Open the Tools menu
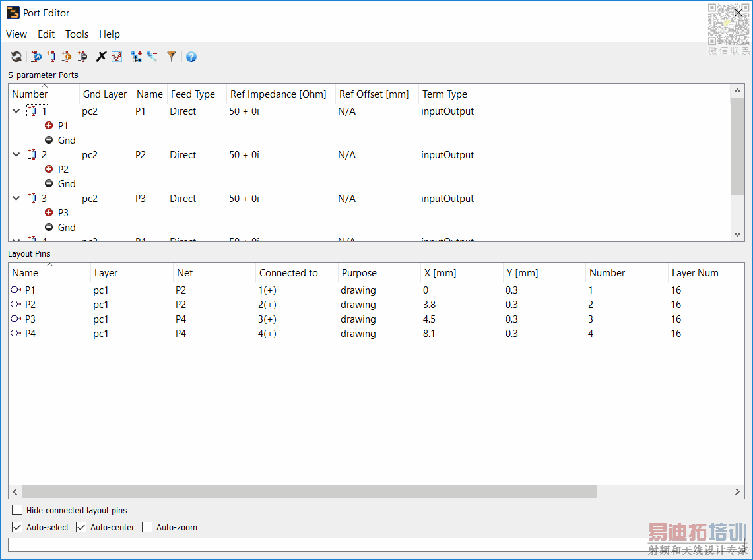Image resolution: width=753 pixels, height=560 pixels. click(x=77, y=34)
